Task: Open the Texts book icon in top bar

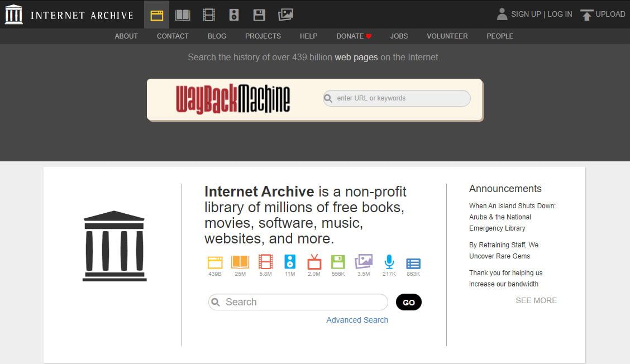Action: pyautogui.click(x=183, y=15)
